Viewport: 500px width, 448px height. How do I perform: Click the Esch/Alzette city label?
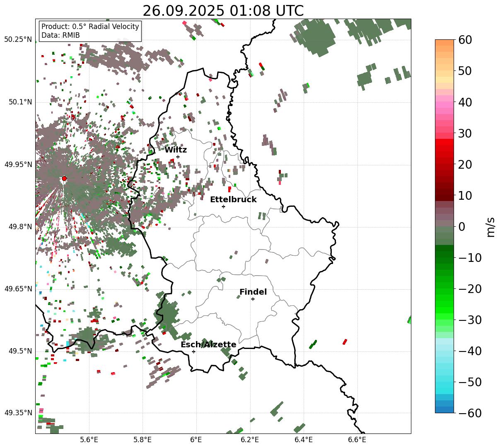click(208, 345)
